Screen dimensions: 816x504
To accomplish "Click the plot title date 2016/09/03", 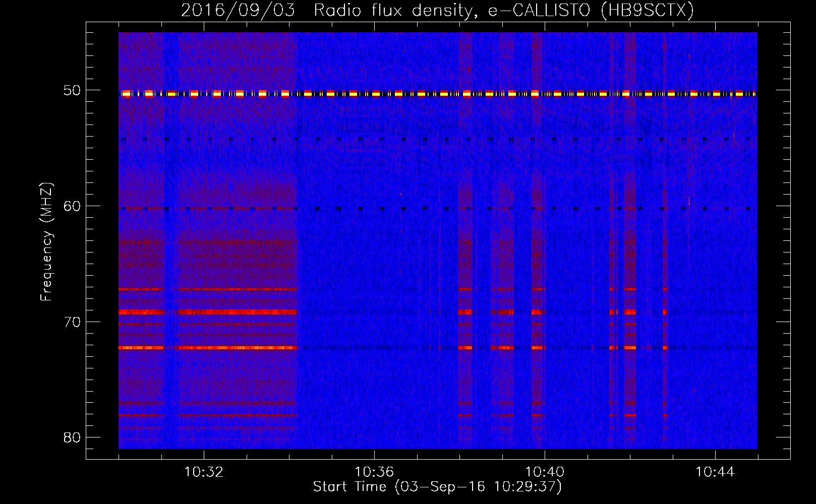I will point(238,11).
